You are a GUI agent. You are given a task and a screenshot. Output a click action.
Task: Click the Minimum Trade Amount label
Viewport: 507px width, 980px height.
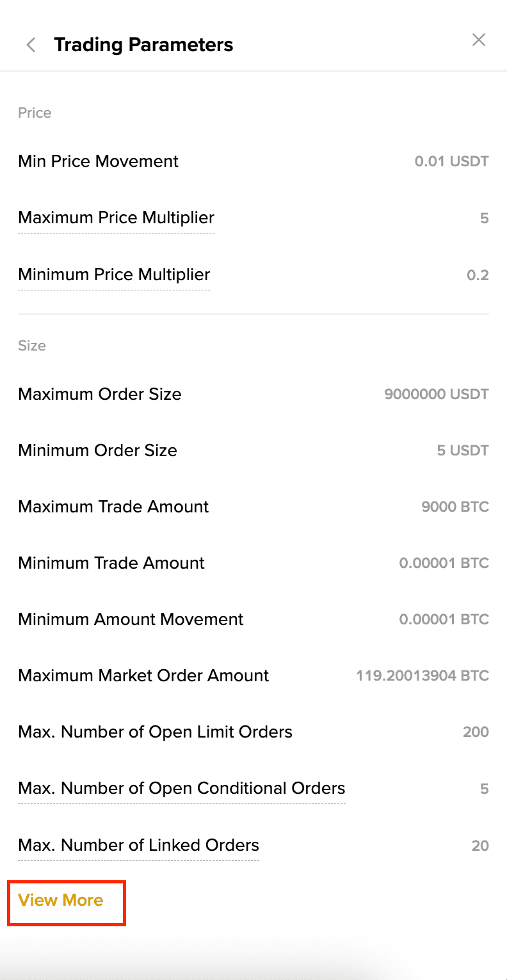(x=111, y=563)
